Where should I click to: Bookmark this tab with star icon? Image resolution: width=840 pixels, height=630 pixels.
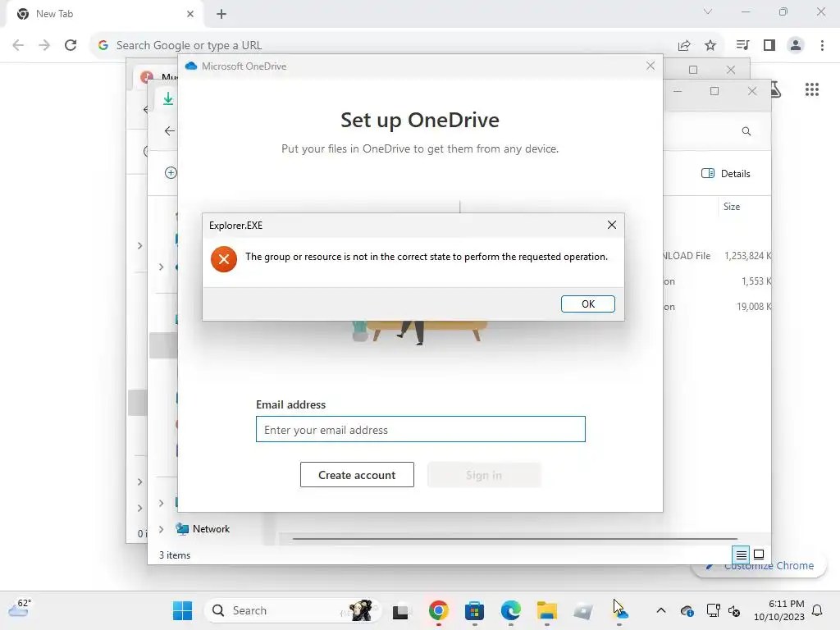tap(710, 46)
